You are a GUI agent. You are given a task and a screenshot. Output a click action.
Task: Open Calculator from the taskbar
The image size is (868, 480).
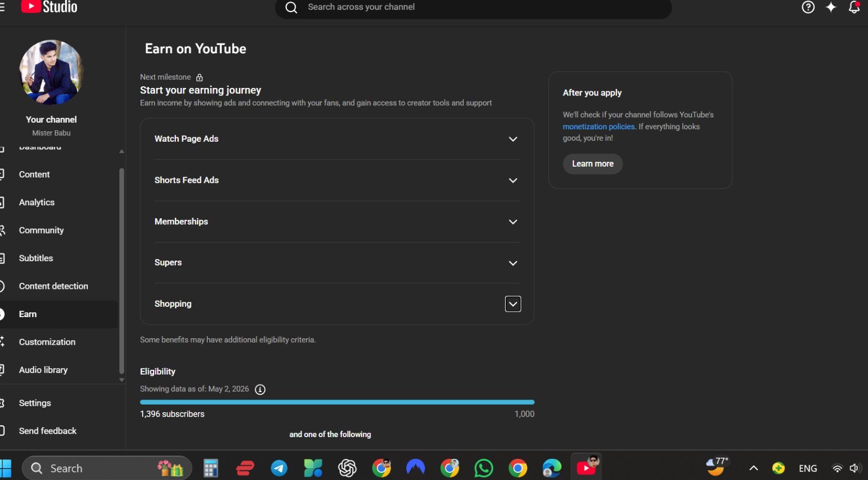210,468
